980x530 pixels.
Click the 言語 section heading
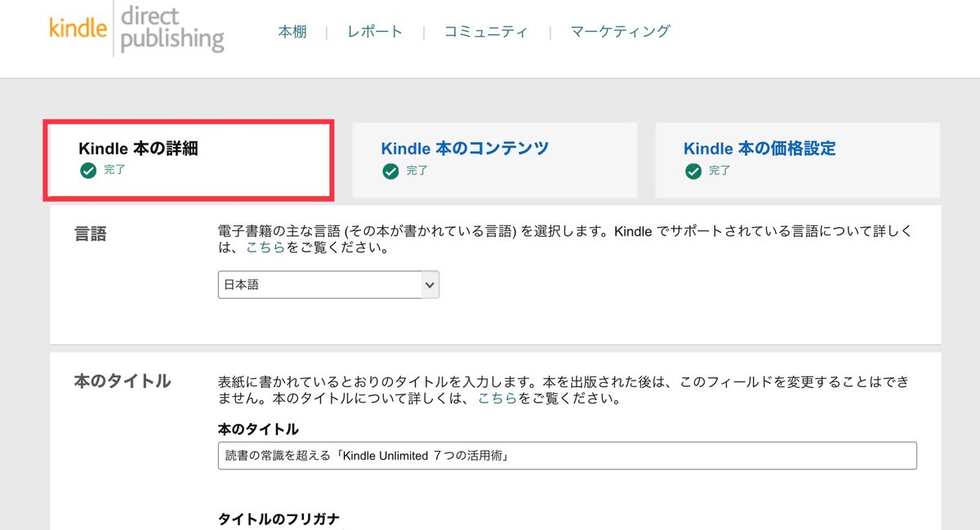click(x=91, y=234)
